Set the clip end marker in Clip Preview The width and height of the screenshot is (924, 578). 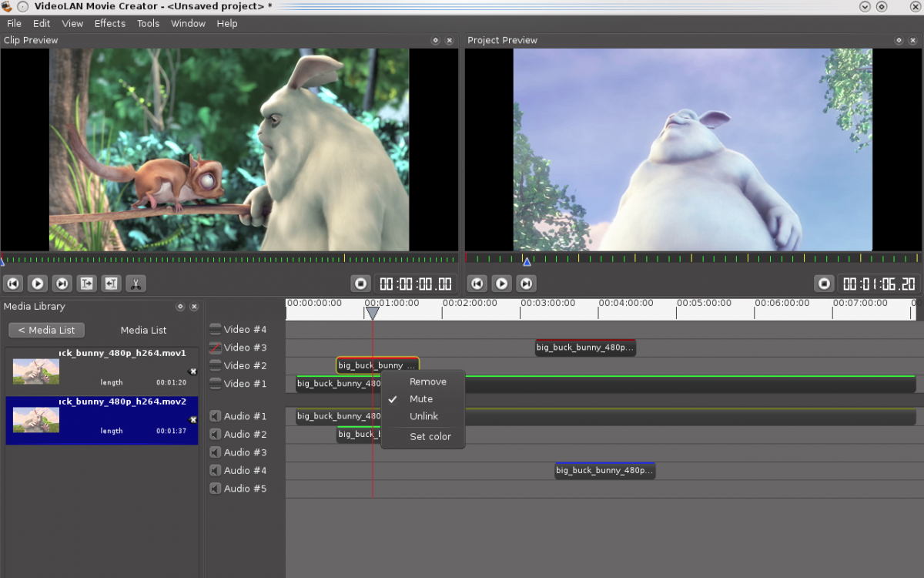point(112,284)
